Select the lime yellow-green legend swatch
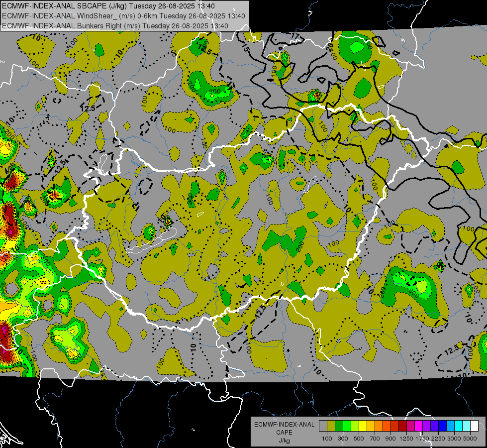The height and width of the screenshot is (448, 487). point(355,426)
